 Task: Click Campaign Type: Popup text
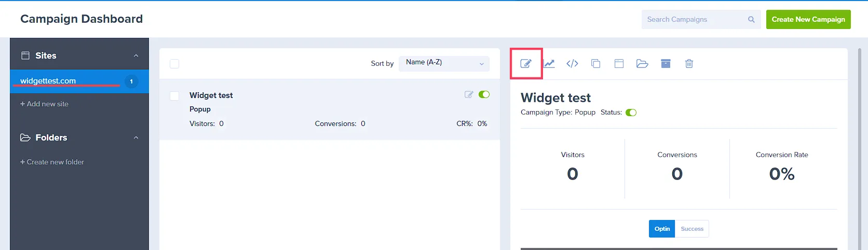(558, 112)
